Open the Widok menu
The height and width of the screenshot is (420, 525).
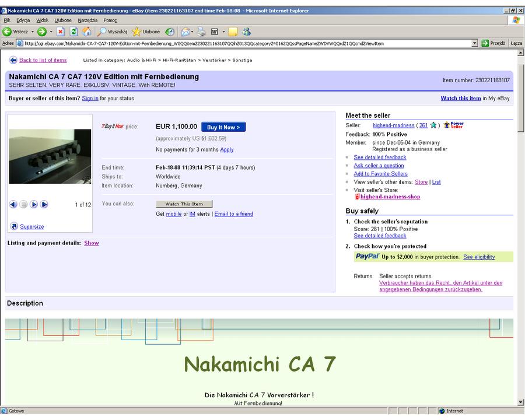point(42,20)
